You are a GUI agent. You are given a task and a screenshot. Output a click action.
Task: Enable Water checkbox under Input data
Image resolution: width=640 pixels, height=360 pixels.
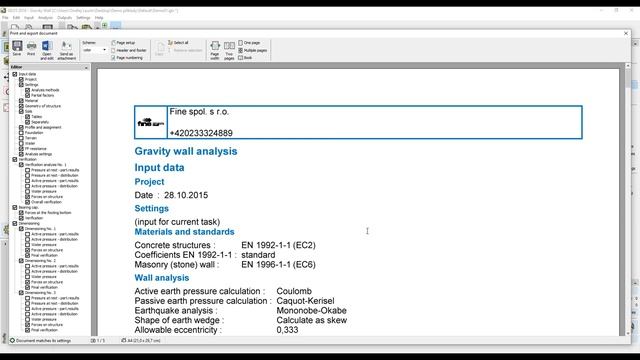(21, 143)
